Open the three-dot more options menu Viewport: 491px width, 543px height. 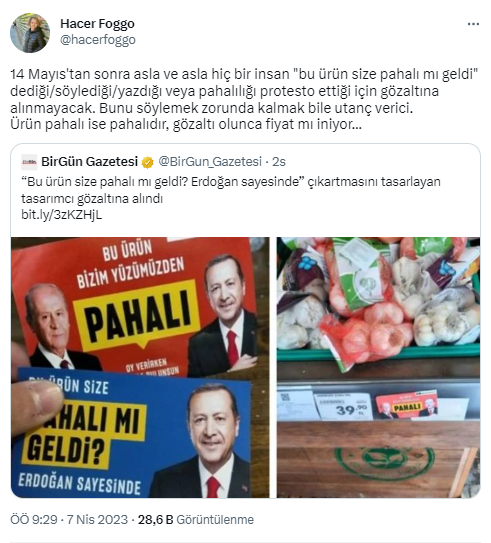[x=473, y=24]
